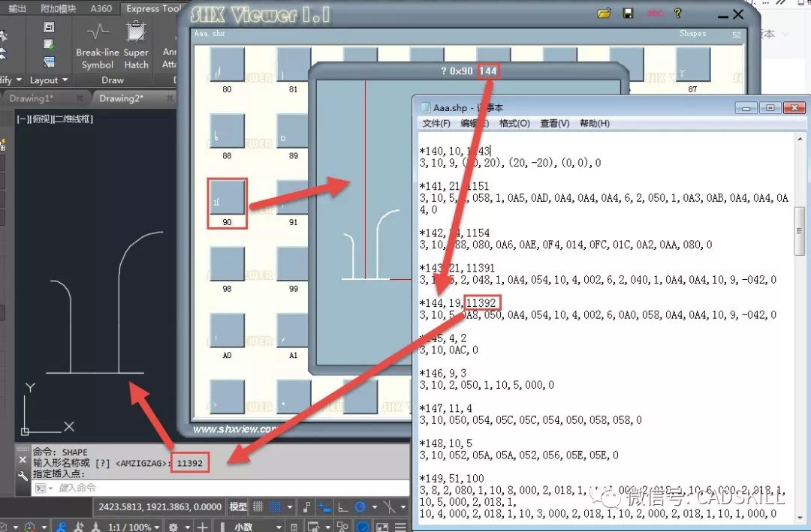Toggle polar tracking in status bar
Screen dimensions: 811x532
[x=360, y=507]
